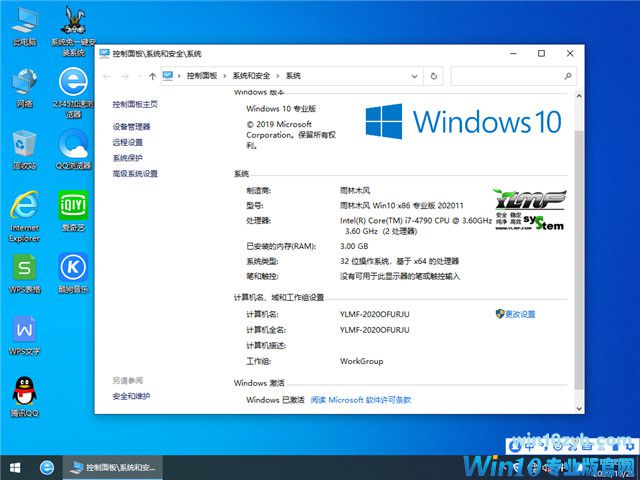The image size is (640, 480).
Task: Click the Windows 10 logo graphic
Action: coord(463,121)
